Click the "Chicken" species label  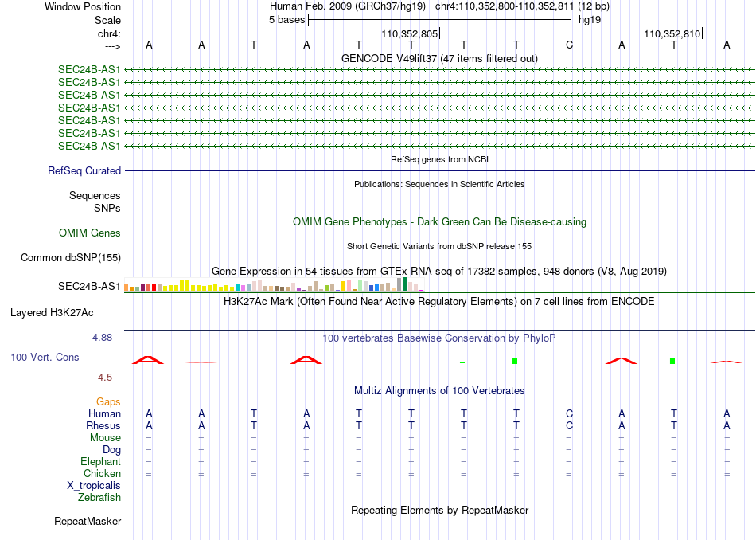coord(102,473)
